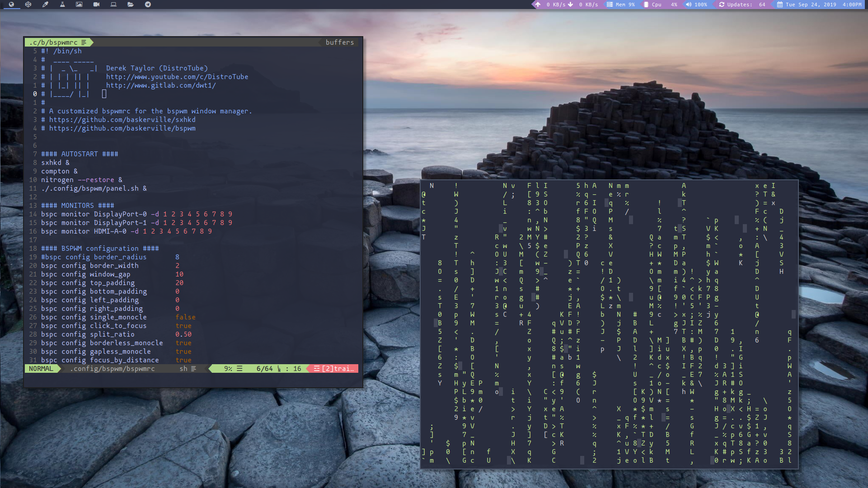Open the codepen cube workspace
Screen dimensions: 868x488
pyautogui.click(x=28, y=5)
